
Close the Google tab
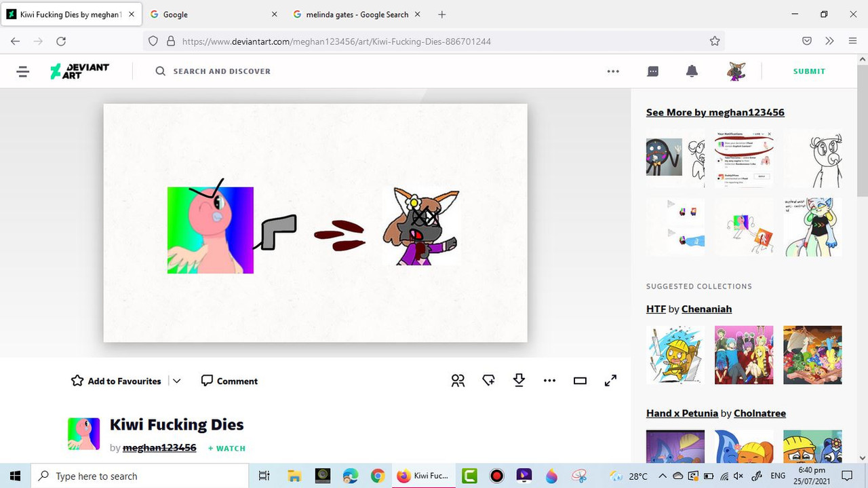(274, 14)
